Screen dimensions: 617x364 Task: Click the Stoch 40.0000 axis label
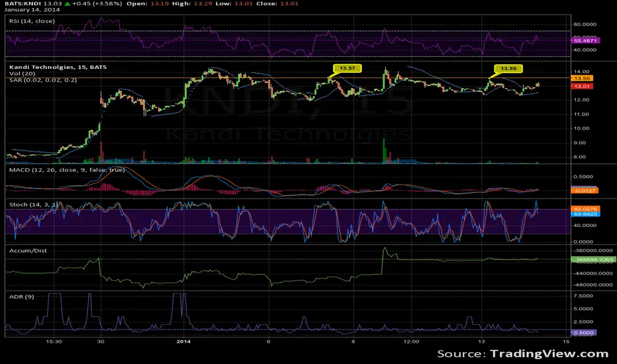coord(585,226)
